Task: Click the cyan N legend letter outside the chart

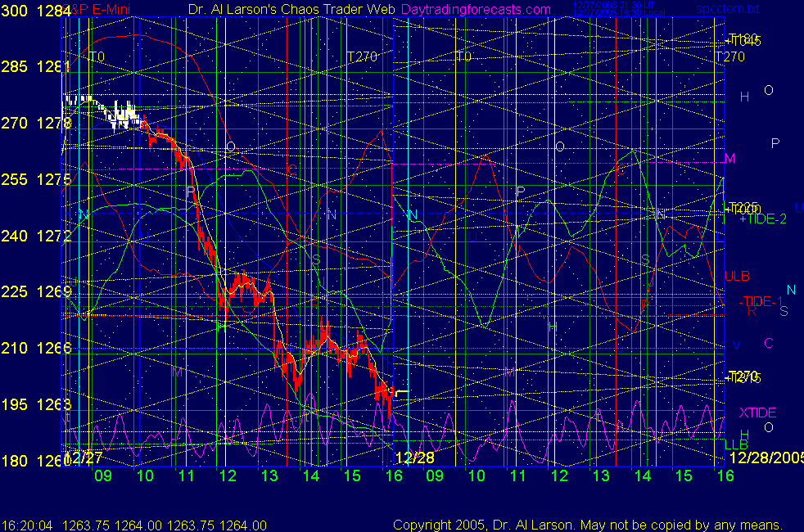Action: (791, 290)
